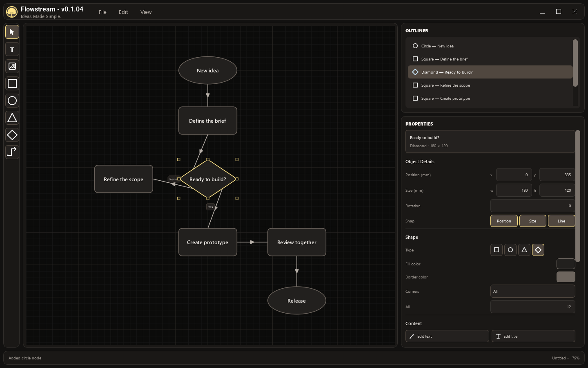The image size is (588, 368).
Task: Select the Text tool
Action: coord(12,49)
